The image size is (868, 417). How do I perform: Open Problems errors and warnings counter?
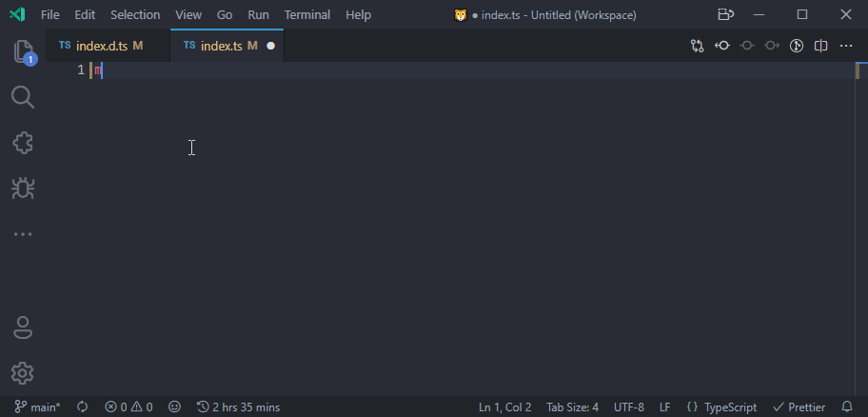(x=129, y=407)
